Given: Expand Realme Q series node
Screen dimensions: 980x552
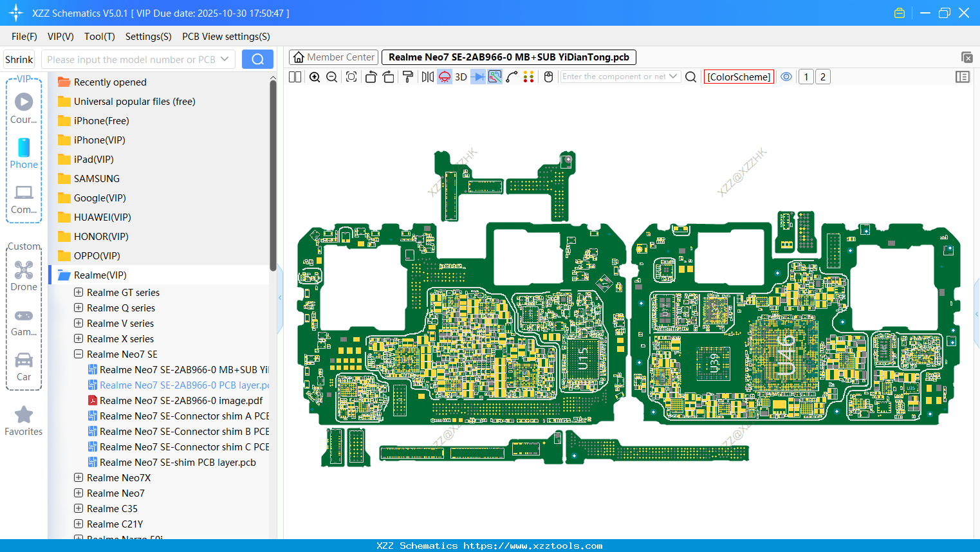Looking at the screenshot, I should click(x=79, y=308).
